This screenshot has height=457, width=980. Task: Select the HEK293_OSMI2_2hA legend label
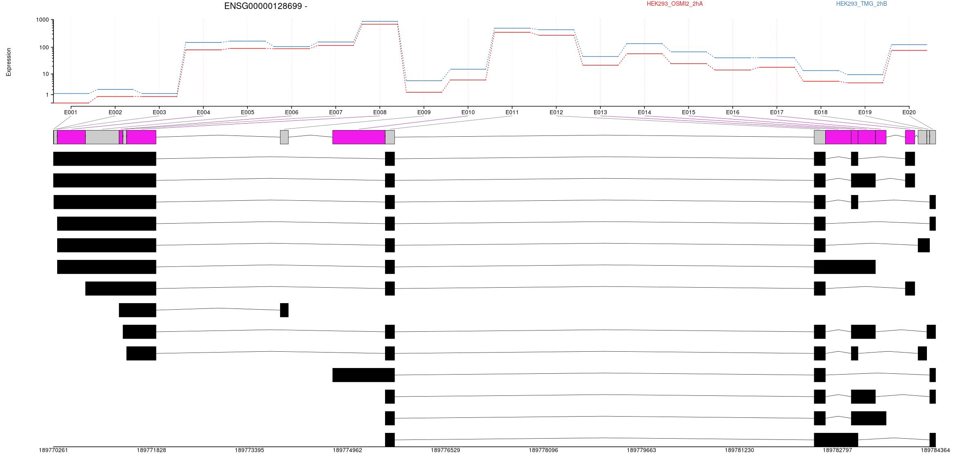675,4
